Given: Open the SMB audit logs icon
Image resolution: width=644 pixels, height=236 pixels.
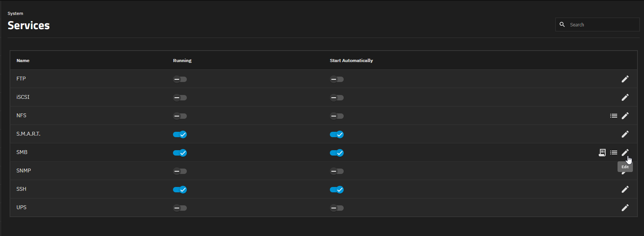Looking at the screenshot, I should click(x=602, y=152).
